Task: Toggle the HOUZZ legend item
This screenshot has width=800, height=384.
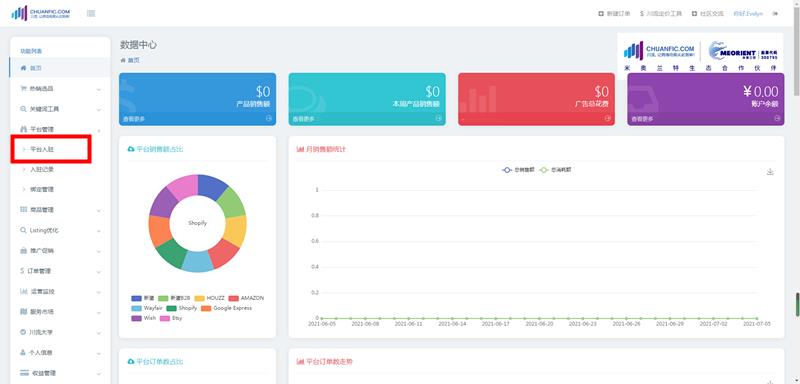Action: click(210, 298)
